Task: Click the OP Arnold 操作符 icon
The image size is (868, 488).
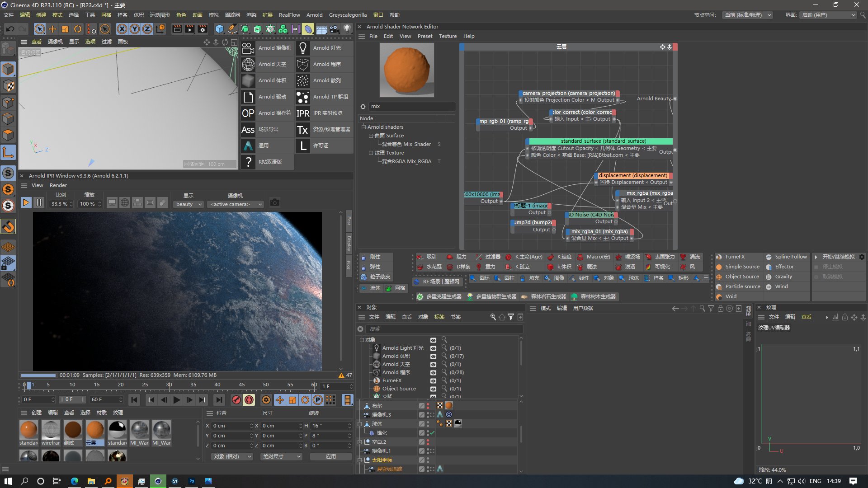Action: tap(248, 113)
